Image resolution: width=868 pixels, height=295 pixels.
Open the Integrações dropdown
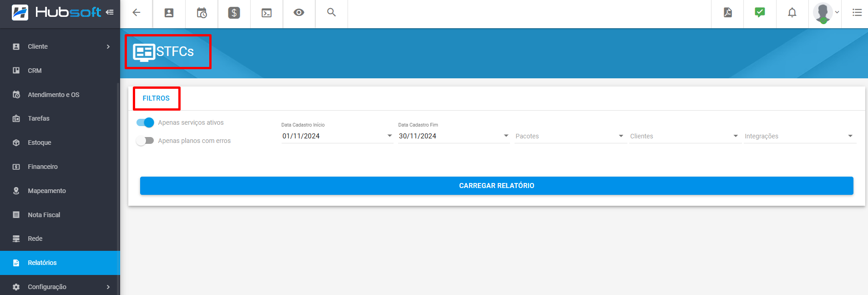(799, 136)
